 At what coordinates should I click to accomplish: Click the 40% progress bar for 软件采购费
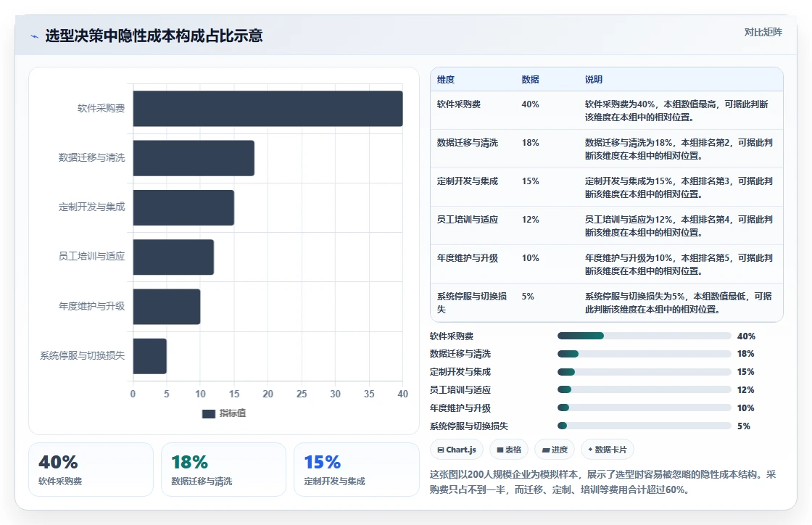[645, 336]
